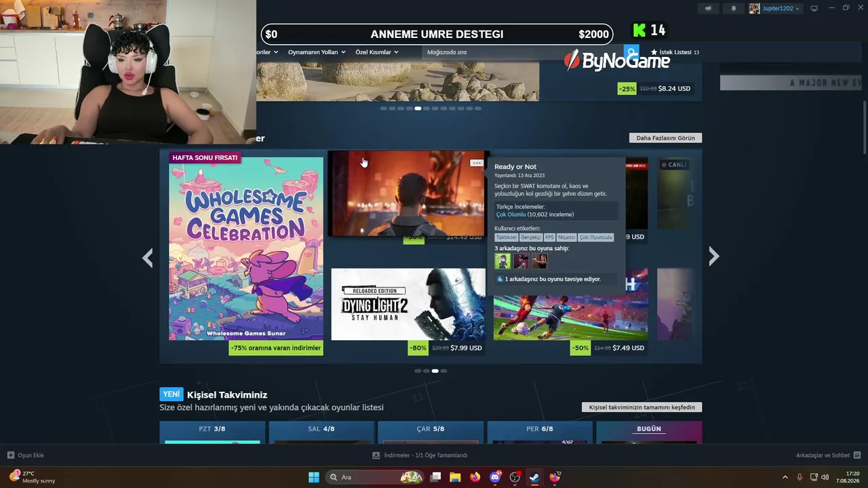Screen dimensions: 868x488
Task: Select the Nişancı user tag
Action: [566, 237]
